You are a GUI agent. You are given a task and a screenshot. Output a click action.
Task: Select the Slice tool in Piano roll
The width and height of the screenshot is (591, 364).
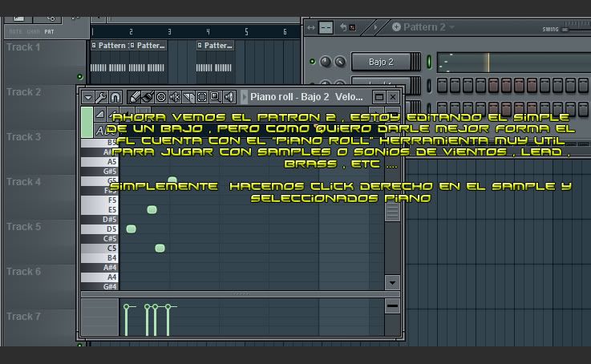[188, 97]
